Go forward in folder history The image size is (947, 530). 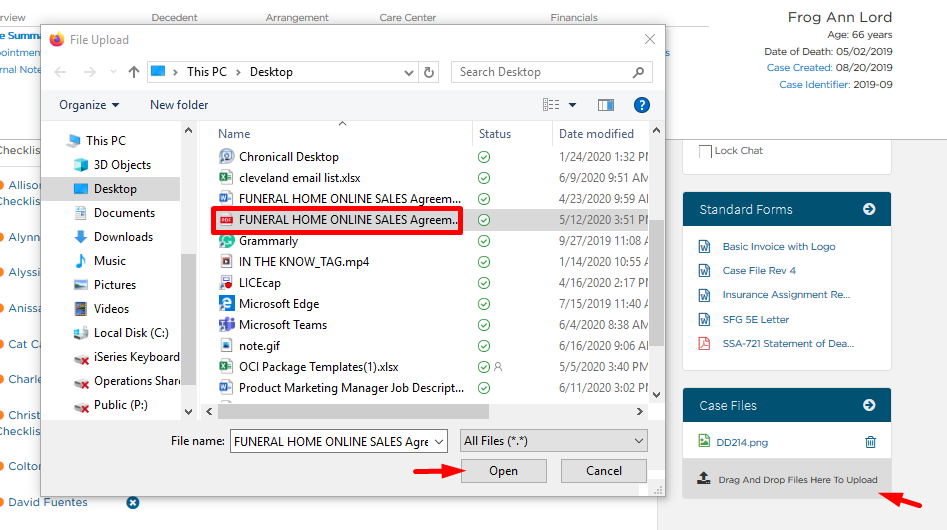point(89,72)
